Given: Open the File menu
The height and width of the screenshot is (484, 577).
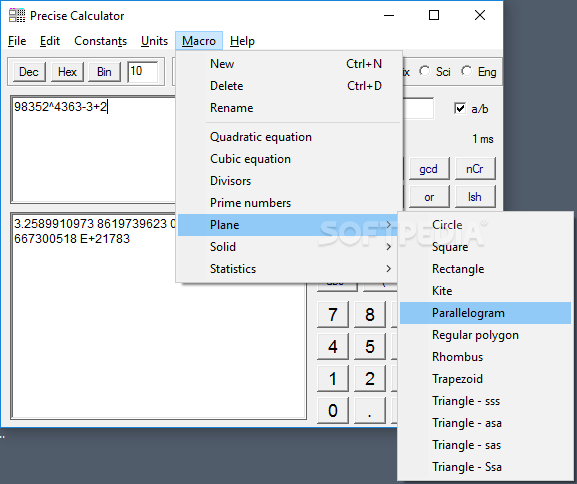Looking at the screenshot, I should [17, 41].
